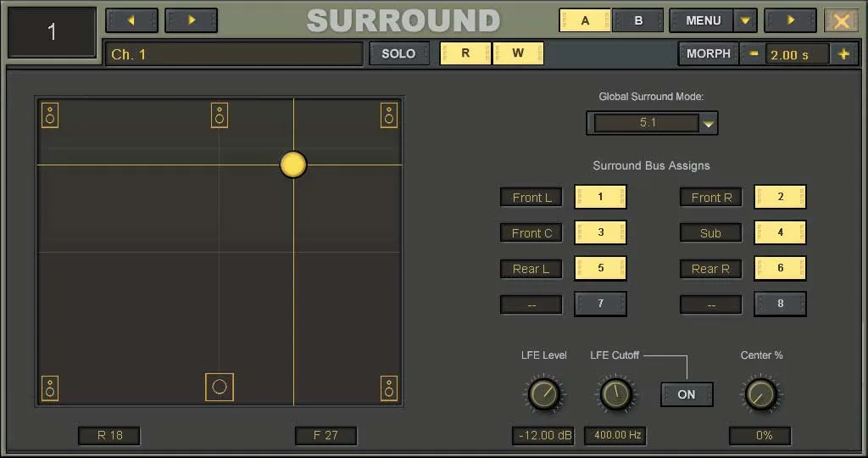Image resolution: width=868 pixels, height=458 pixels.
Task: Click the front left speaker icon
Action: [50, 115]
